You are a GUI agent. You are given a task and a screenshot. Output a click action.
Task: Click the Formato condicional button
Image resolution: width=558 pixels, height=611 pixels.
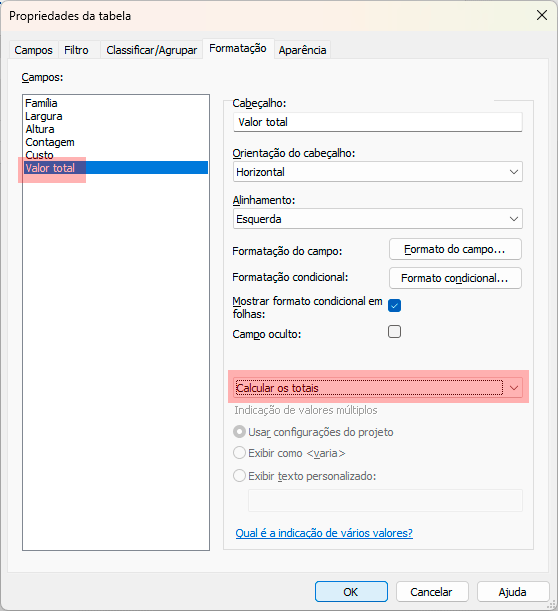(455, 278)
